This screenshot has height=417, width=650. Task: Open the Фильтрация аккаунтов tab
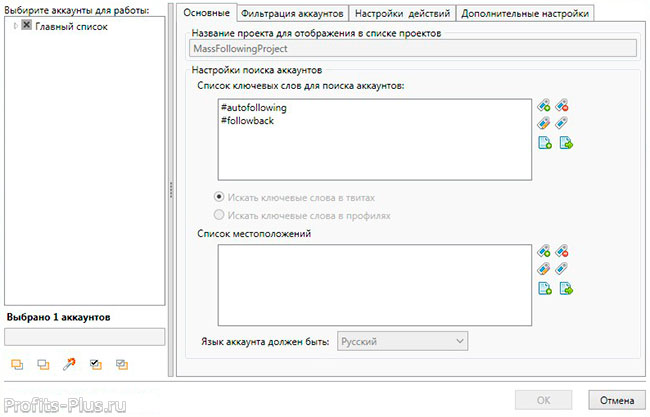[292, 13]
